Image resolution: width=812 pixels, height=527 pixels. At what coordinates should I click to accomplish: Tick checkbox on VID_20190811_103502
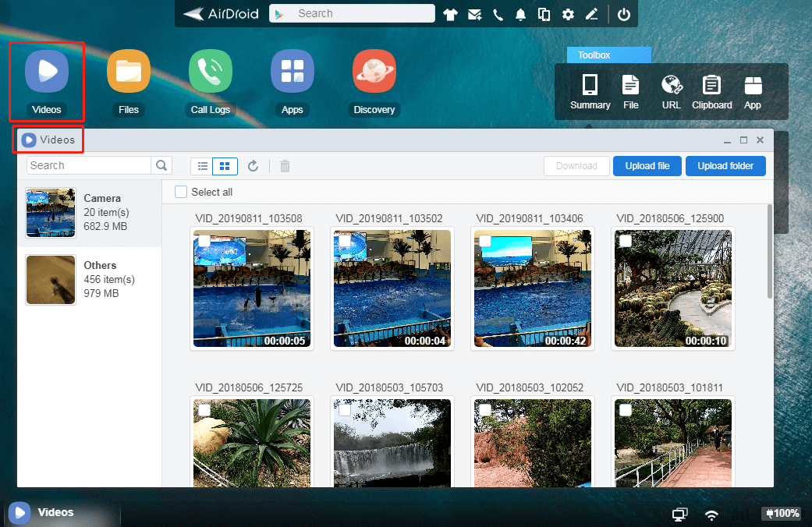coord(345,241)
